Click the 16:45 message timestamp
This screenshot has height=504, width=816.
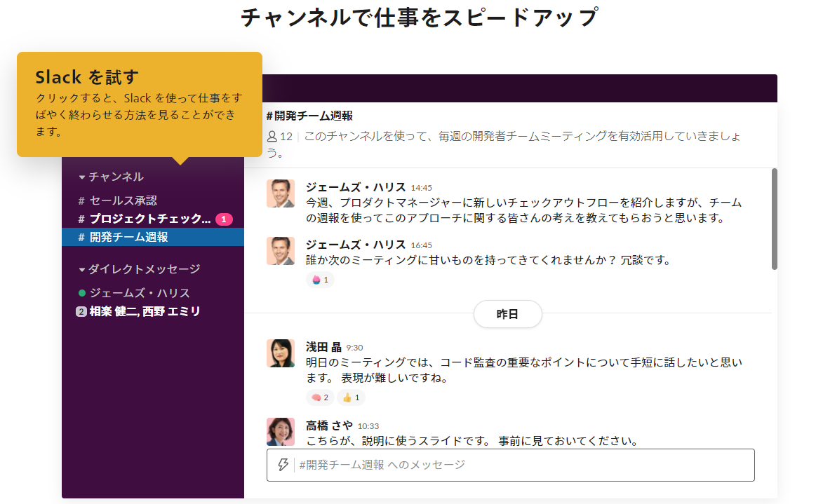click(x=422, y=245)
